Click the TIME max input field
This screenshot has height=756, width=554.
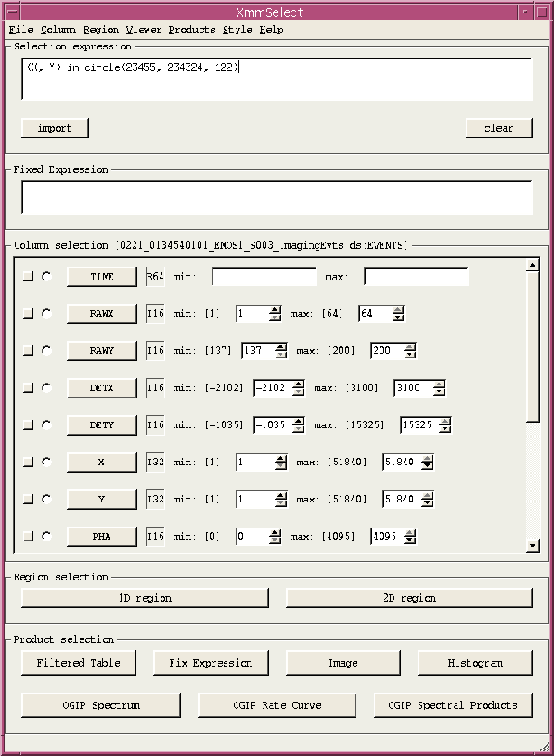(417, 277)
